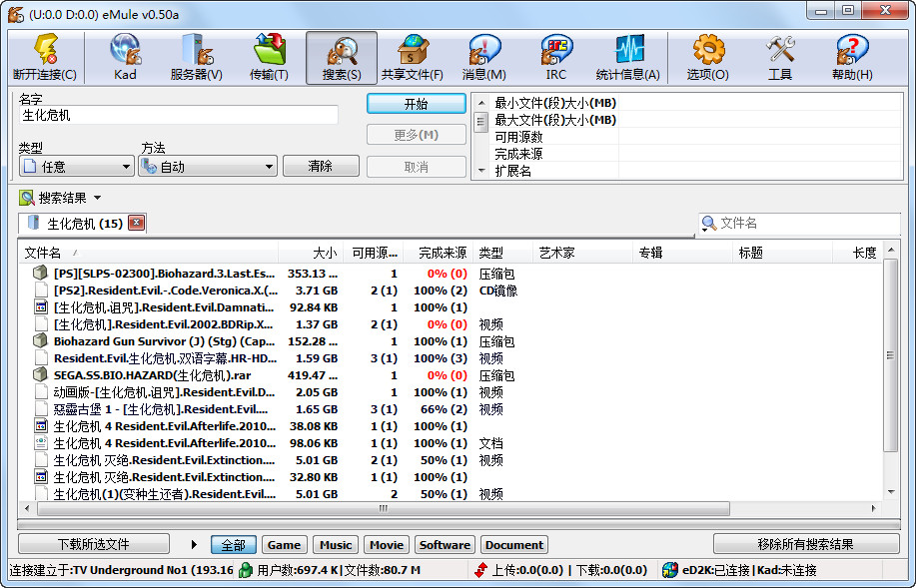Click archive icon of [PS][SLPS-02300] Biohazard row
This screenshot has height=588, width=916.
pos(40,274)
